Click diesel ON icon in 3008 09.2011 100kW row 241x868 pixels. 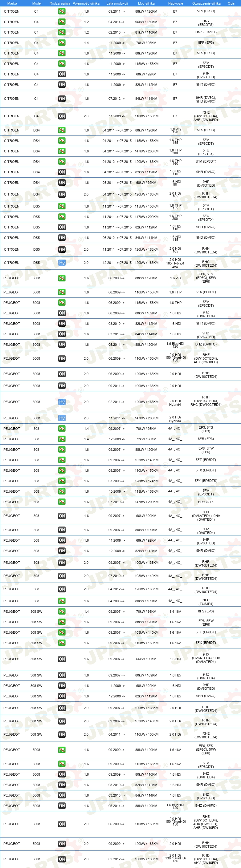pyautogui.click(x=62, y=386)
